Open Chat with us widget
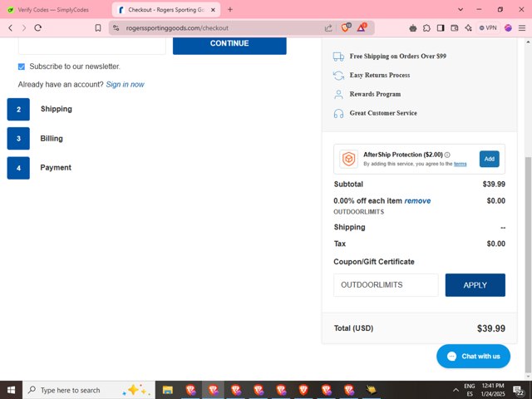The height and width of the screenshot is (399, 532). (x=473, y=357)
